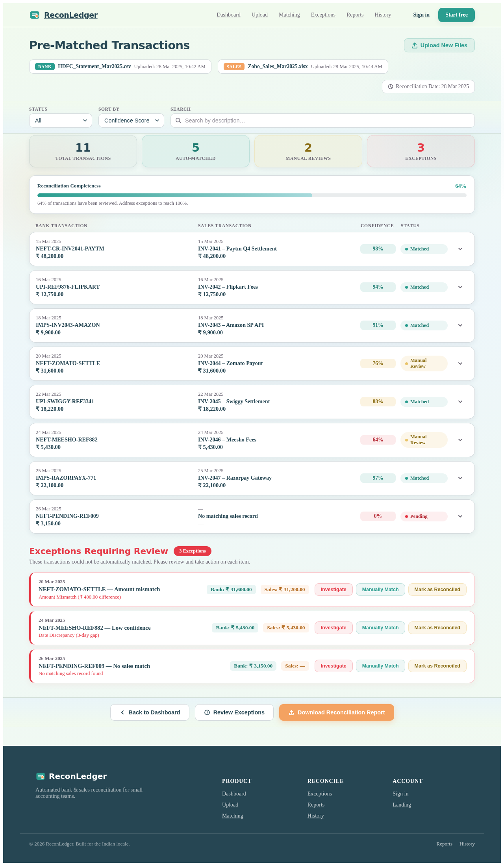
Task: Click Investigate for NEFT-PENDING-REF009 exception
Action: [x=334, y=666]
